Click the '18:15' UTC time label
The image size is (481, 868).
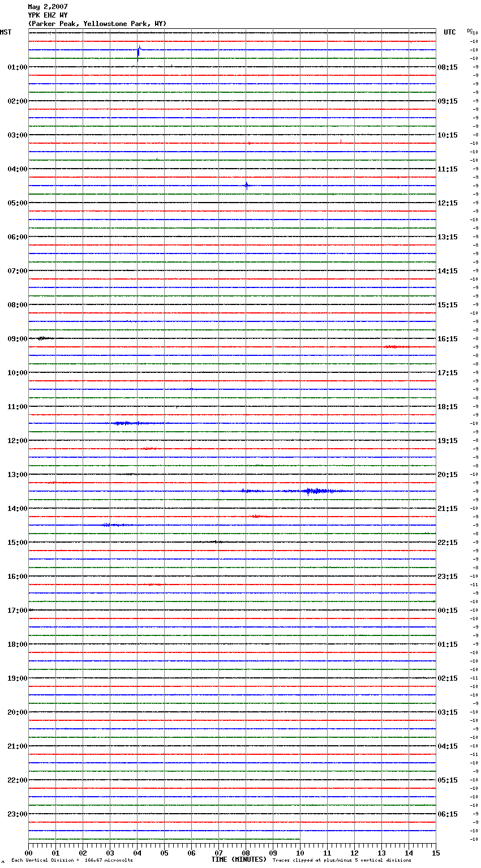click(448, 407)
